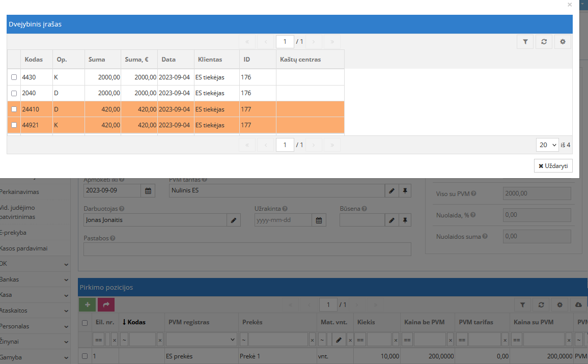Image resolution: width=588 pixels, height=364 pixels.
Task: Click page number field in top pager
Action: click(x=285, y=42)
